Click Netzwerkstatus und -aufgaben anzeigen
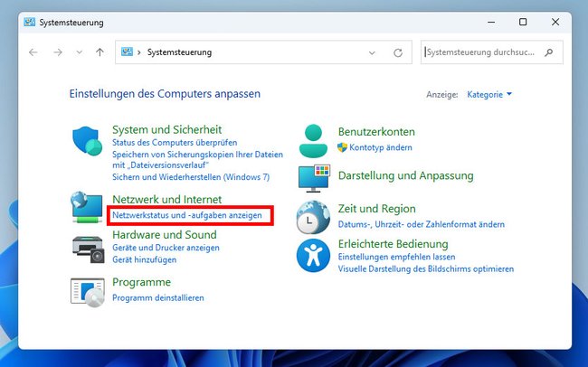588x367 pixels. (187, 215)
